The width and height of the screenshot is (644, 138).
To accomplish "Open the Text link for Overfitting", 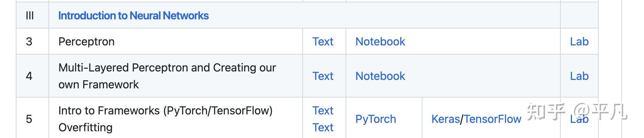I will coord(323,127).
